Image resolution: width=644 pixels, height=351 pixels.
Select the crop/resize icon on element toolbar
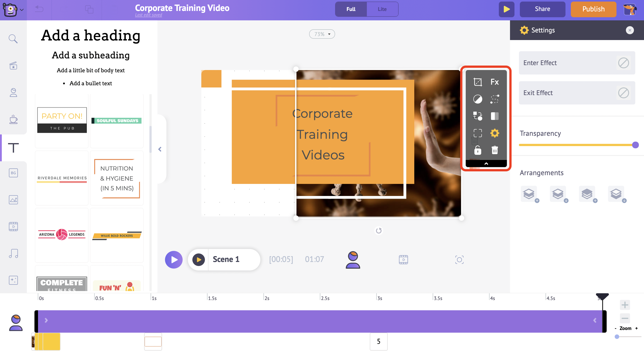478,82
